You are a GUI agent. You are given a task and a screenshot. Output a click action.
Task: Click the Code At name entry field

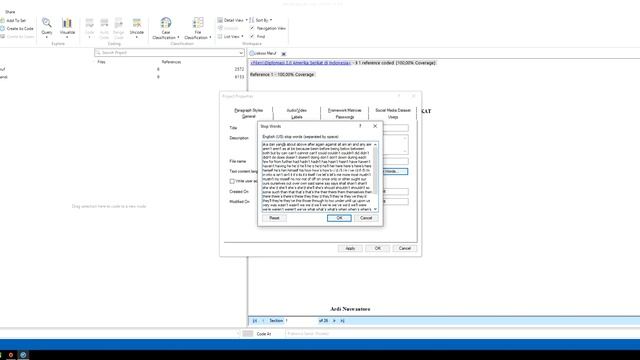coord(461,334)
